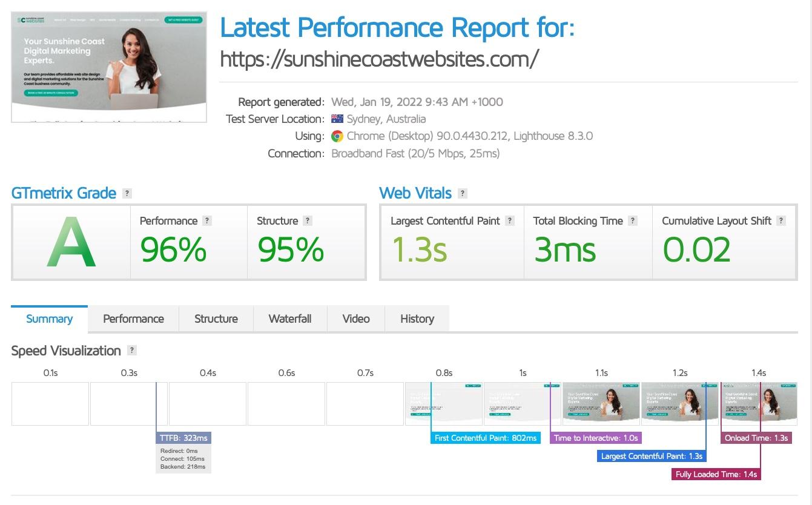812x505 pixels.
Task: Click the 1.1s filmstrip frame
Action: pos(601,404)
